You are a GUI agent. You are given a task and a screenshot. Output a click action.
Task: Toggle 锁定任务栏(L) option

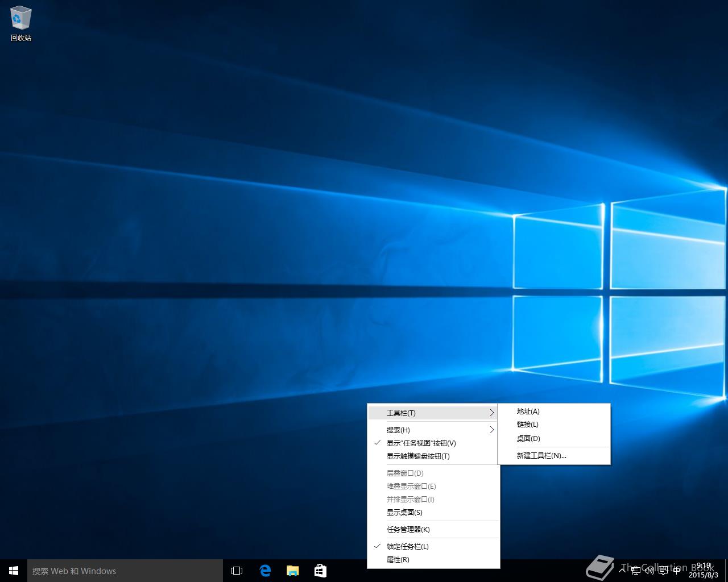pyautogui.click(x=433, y=547)
